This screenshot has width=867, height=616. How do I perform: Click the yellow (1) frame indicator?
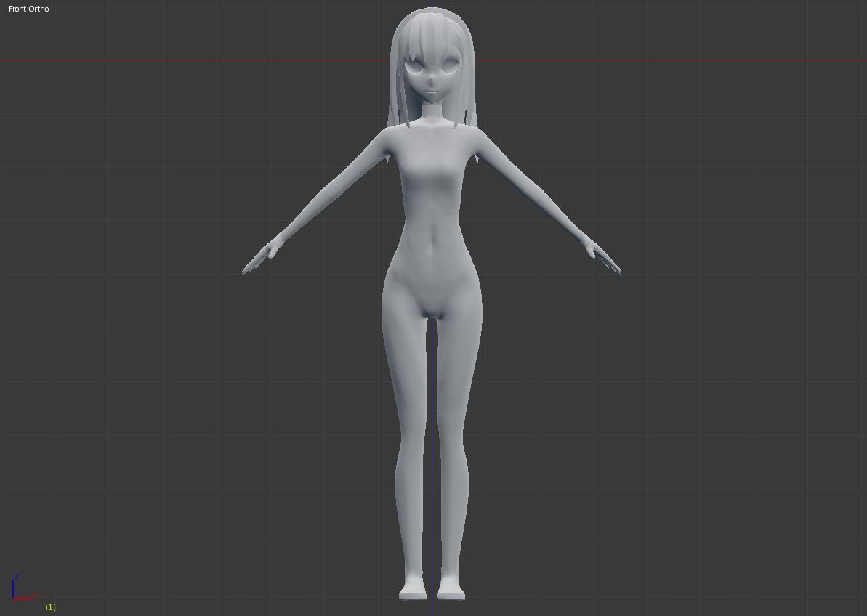pyautogui.click(x=50, y=607)
